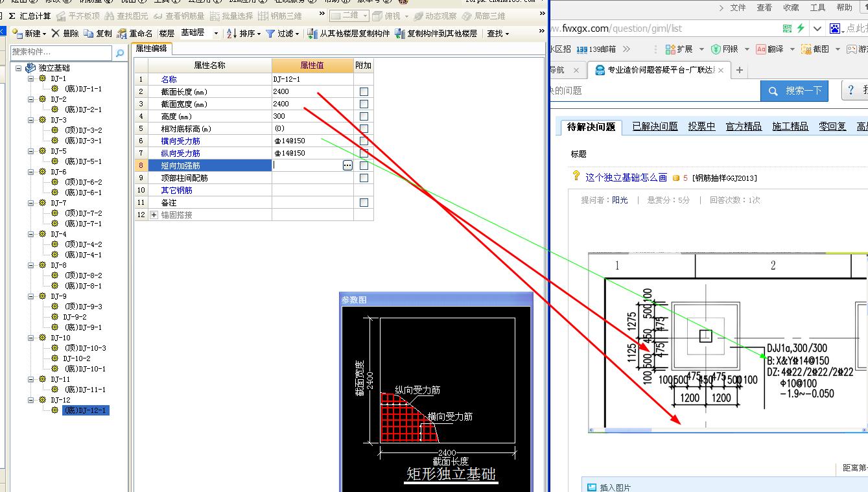The width and height of the screenshot is (868, 492).
Task: Collapse the 独立基础 tree root
Action: [19, 68]
